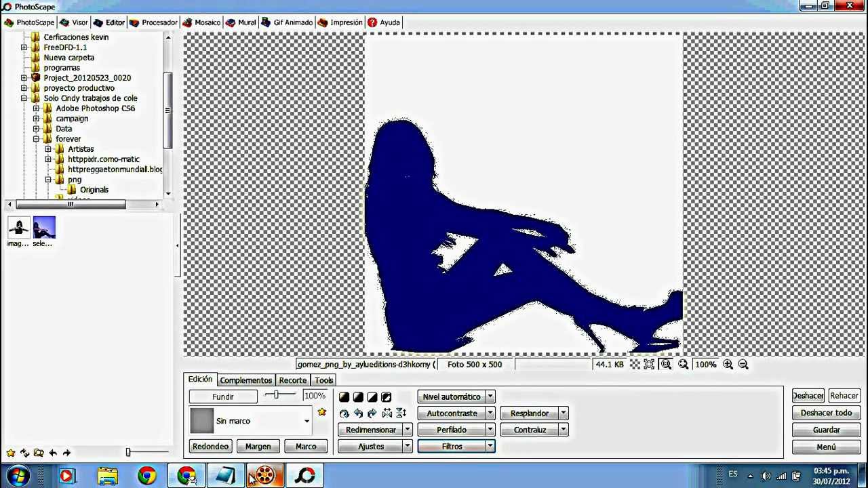Open the Ajustes dropdown arrow

tap(408, 447)
